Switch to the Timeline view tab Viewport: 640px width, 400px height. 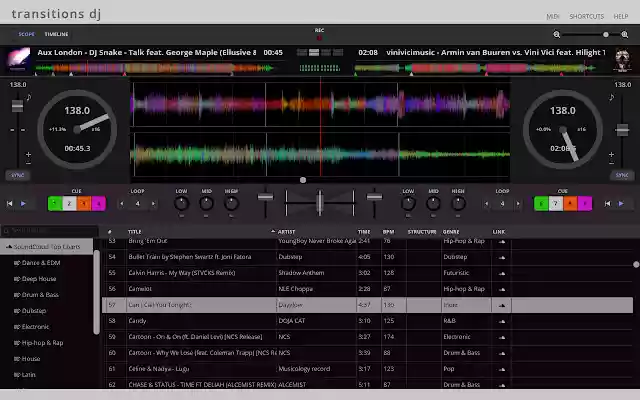(x=56, y=34)
